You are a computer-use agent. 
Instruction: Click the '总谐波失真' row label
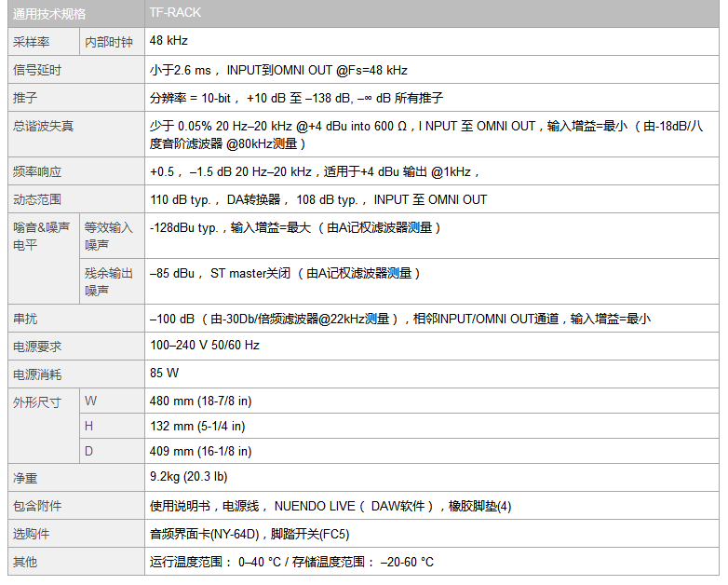pyautogui.click(x=43, y=126)
